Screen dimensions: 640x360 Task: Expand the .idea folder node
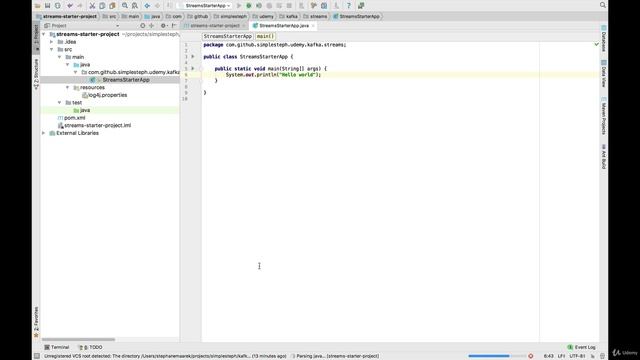(x=52, y=42)
